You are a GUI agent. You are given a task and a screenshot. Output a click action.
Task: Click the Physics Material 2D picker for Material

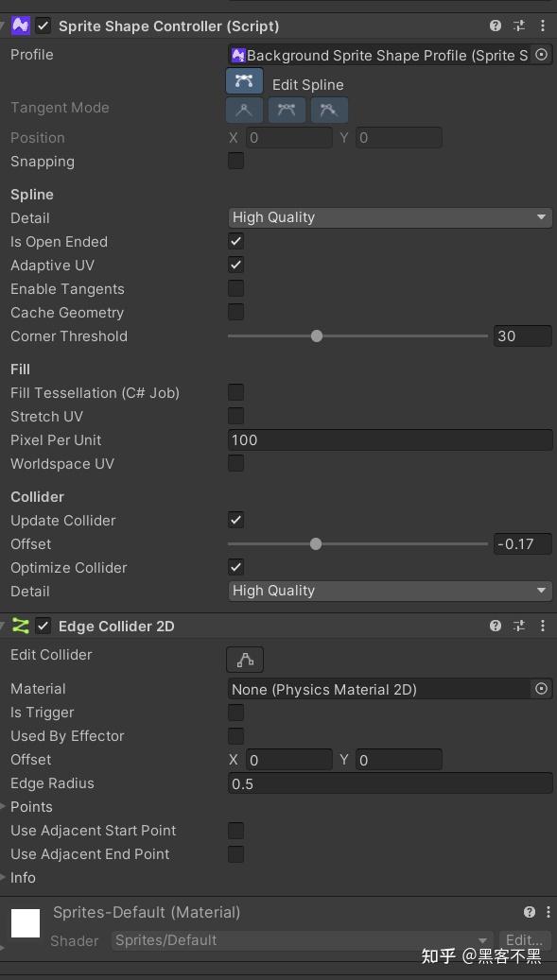541,689
